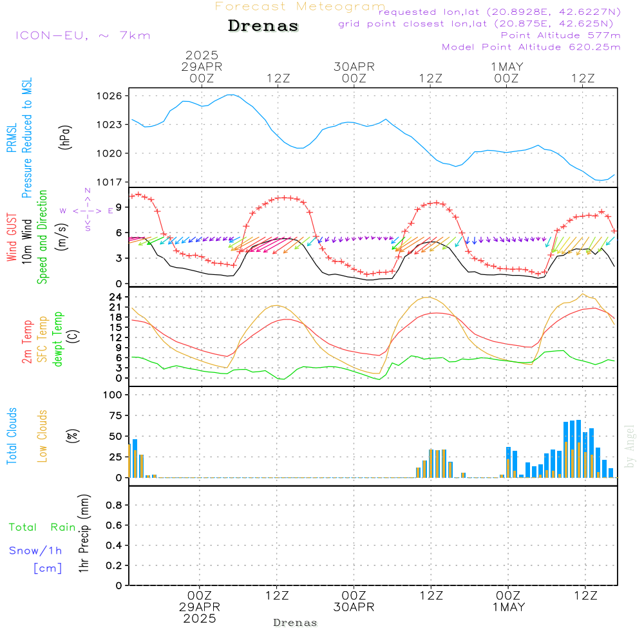The image size is (644, 644).
Task: Click the N-S-E-W compass rose icon
Action: pyautogui.click(x=87, y=211)
